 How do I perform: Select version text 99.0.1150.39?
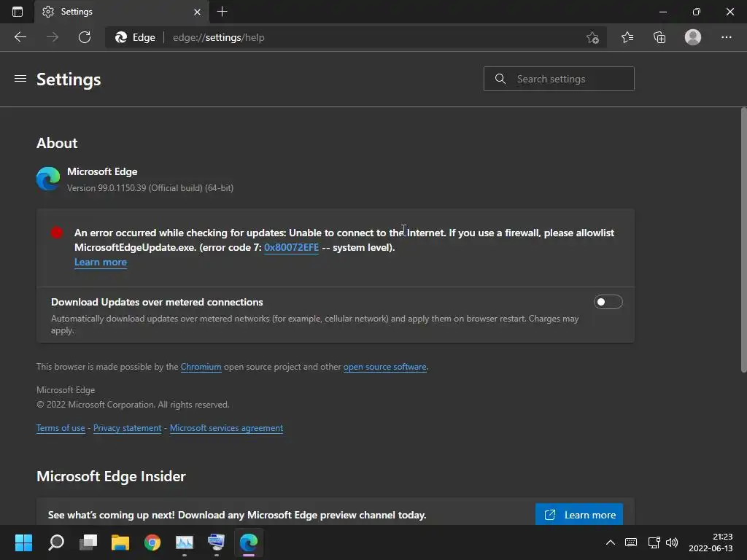[x=122, y=188]
